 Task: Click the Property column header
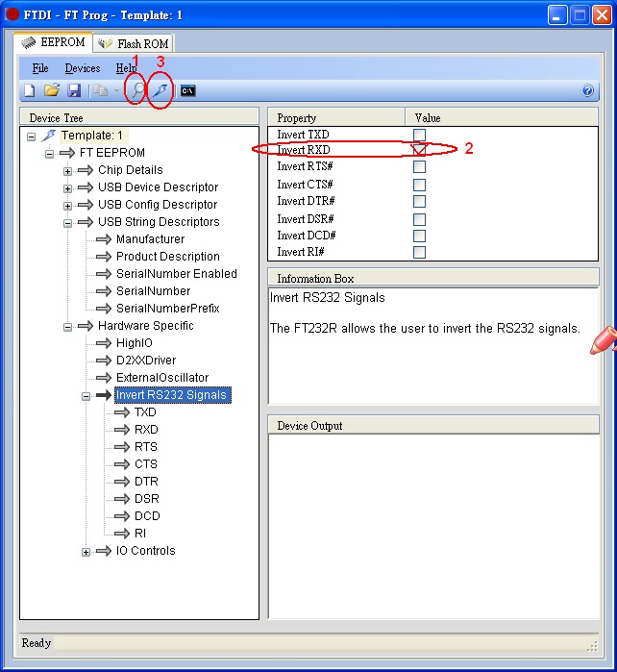336,117
